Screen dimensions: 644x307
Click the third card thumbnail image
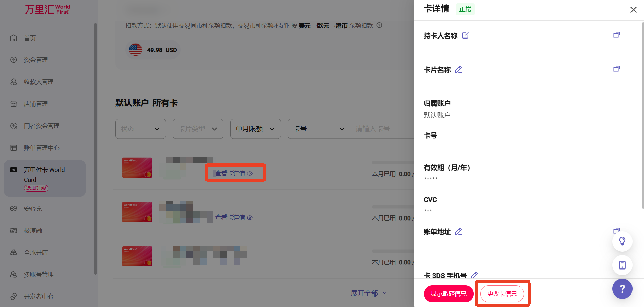pos(137,256)
